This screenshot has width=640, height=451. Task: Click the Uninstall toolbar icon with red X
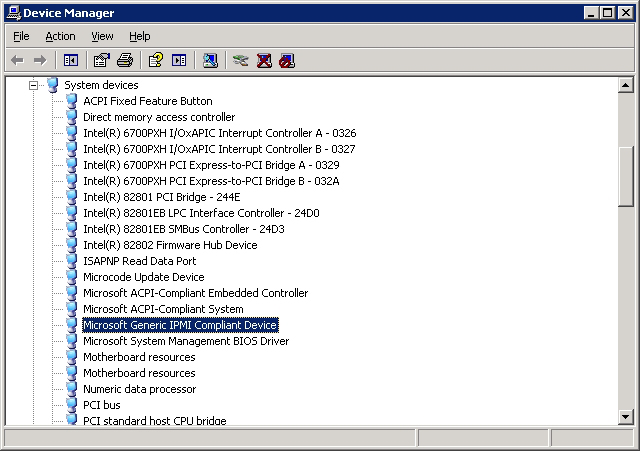coord(264,60)
